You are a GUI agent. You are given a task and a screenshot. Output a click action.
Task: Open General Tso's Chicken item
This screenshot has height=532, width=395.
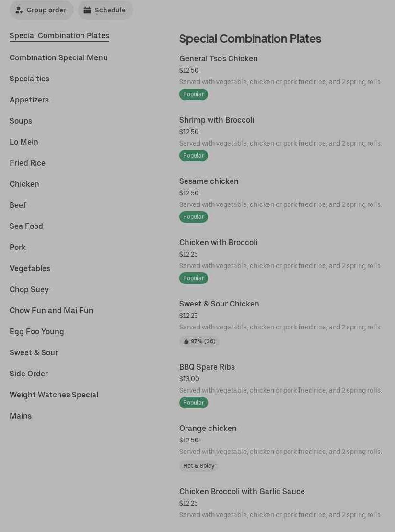pos(219,58)
